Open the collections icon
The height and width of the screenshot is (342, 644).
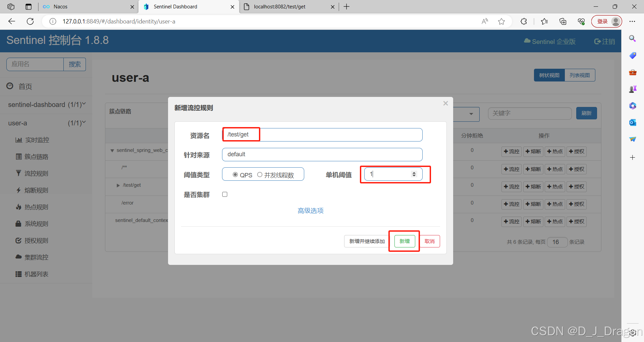(563, 21)
